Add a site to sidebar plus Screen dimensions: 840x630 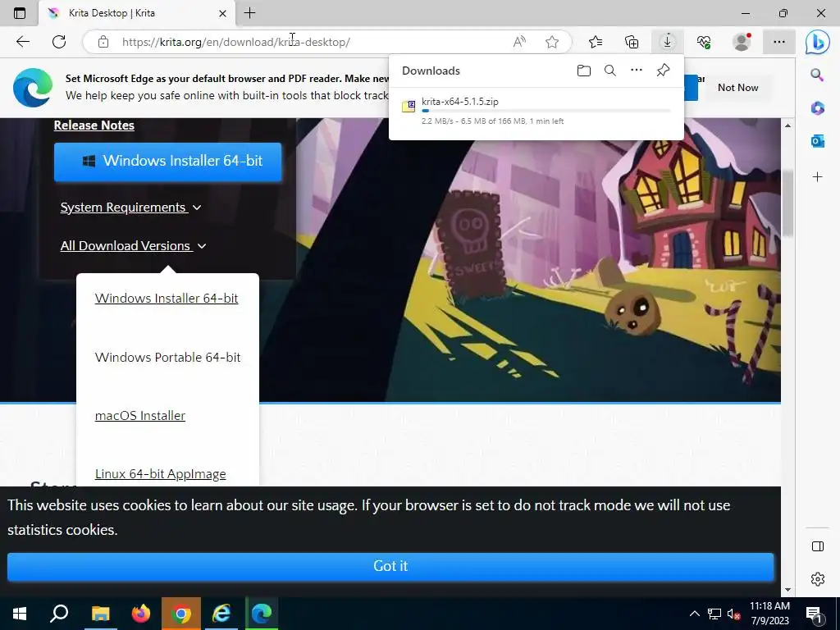(818, 177)
